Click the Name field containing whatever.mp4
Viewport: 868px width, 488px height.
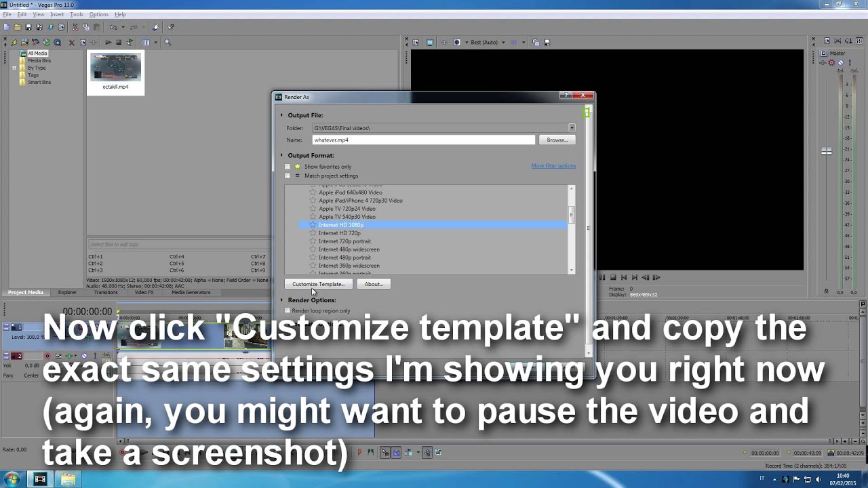pyautogui.click(x=423, y=140)
